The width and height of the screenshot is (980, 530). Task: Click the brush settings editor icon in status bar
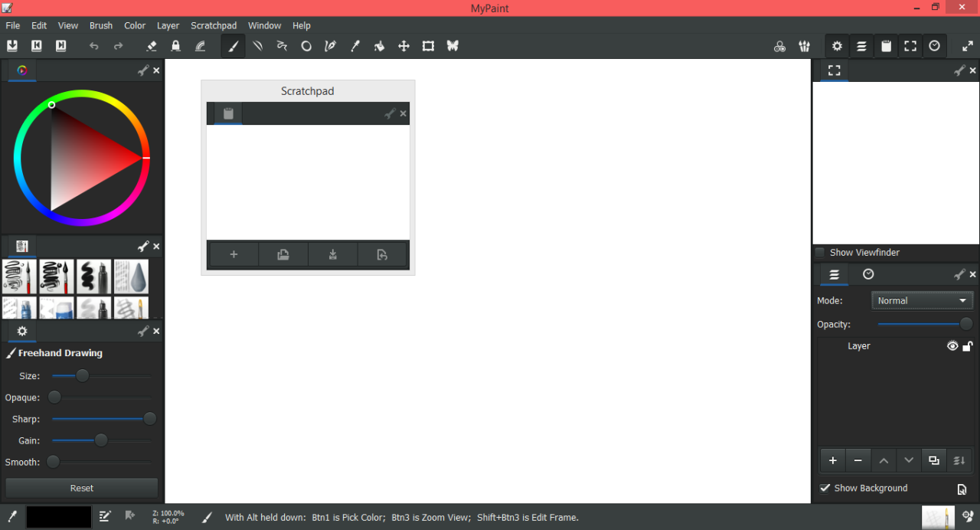pos(105,517)
